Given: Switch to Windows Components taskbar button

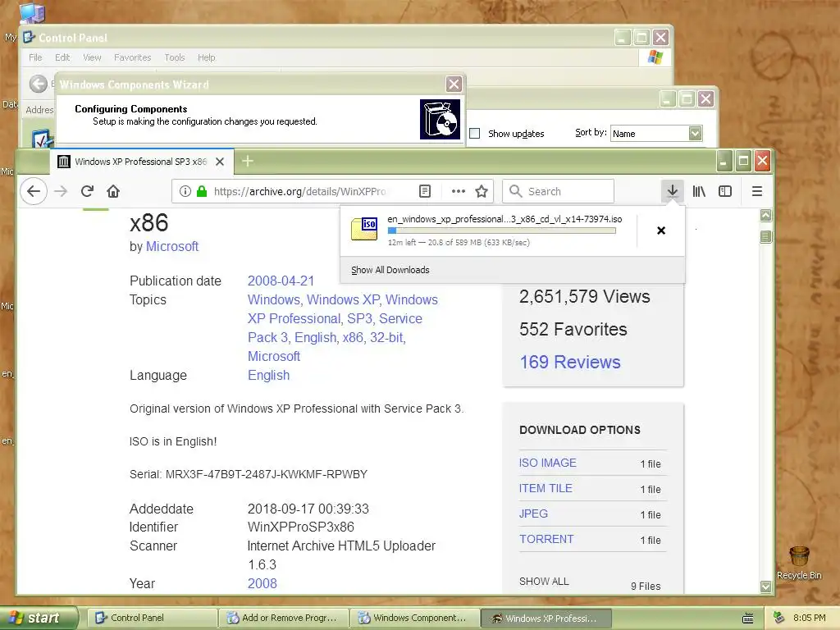Looking at the screenshot, I should [x=415, y=618].
